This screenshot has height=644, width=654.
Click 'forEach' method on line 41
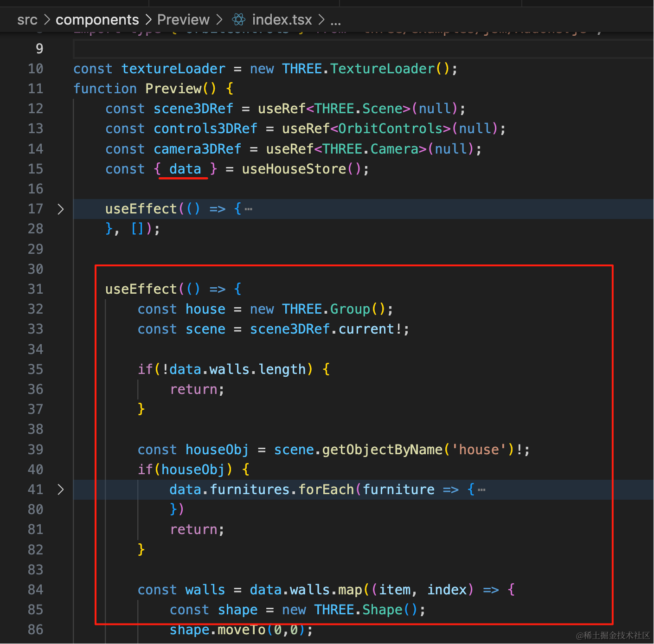[x=326, y=489]
